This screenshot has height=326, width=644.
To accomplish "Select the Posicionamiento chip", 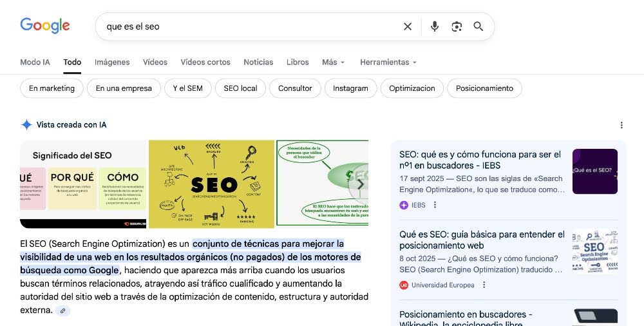I will point(484,88).
